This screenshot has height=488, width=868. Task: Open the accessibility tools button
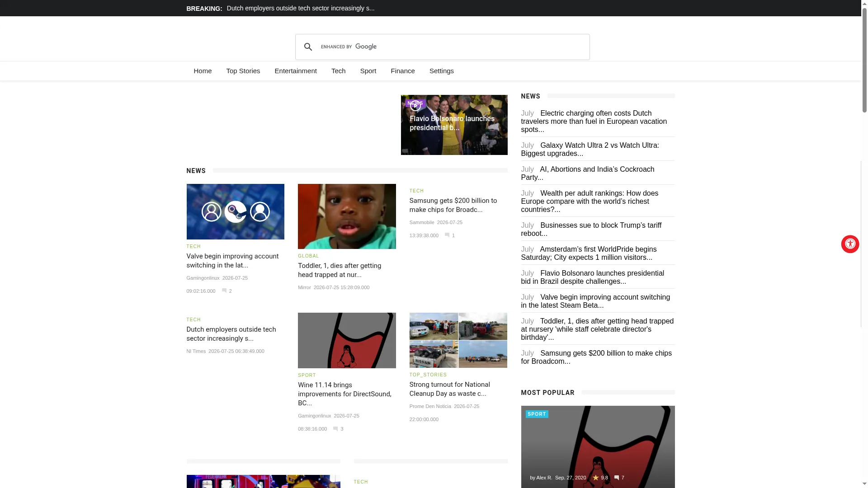pos(850,244)
